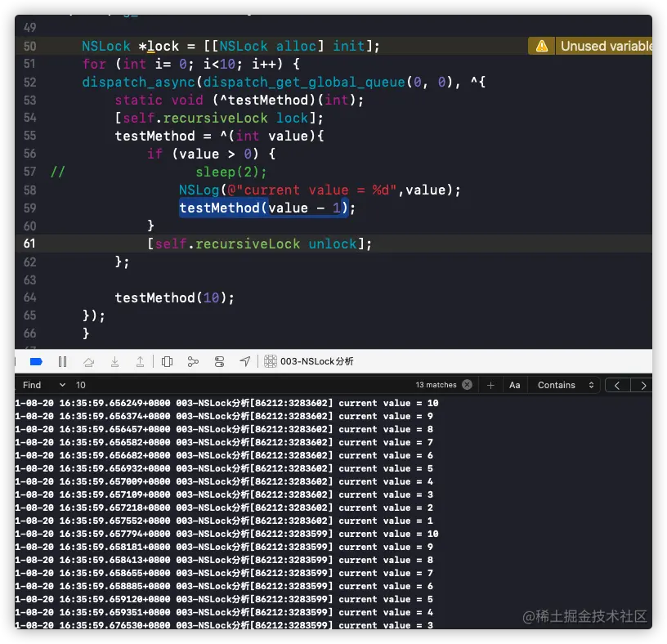Select console log timestamped 16:35:59.656374

224,416
